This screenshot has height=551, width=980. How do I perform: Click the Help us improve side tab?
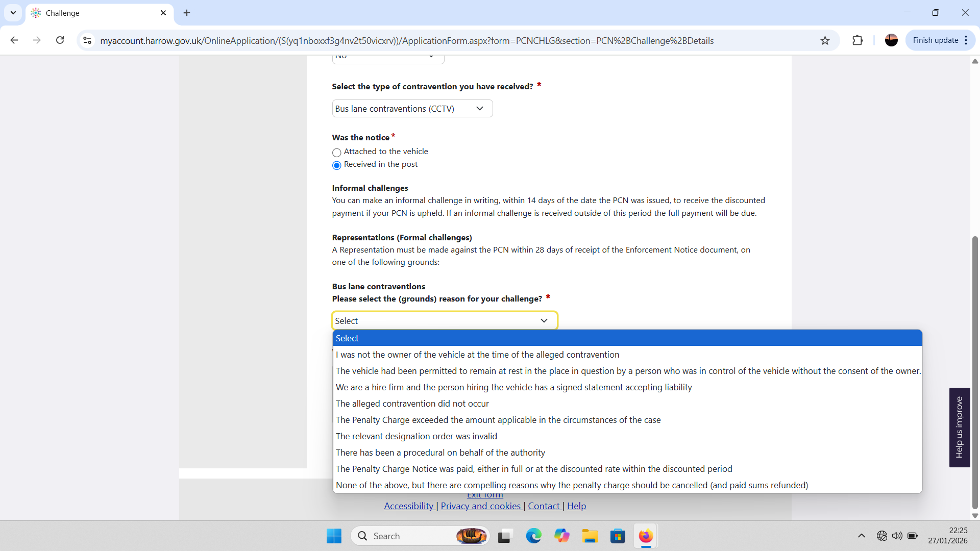[959, 428]
